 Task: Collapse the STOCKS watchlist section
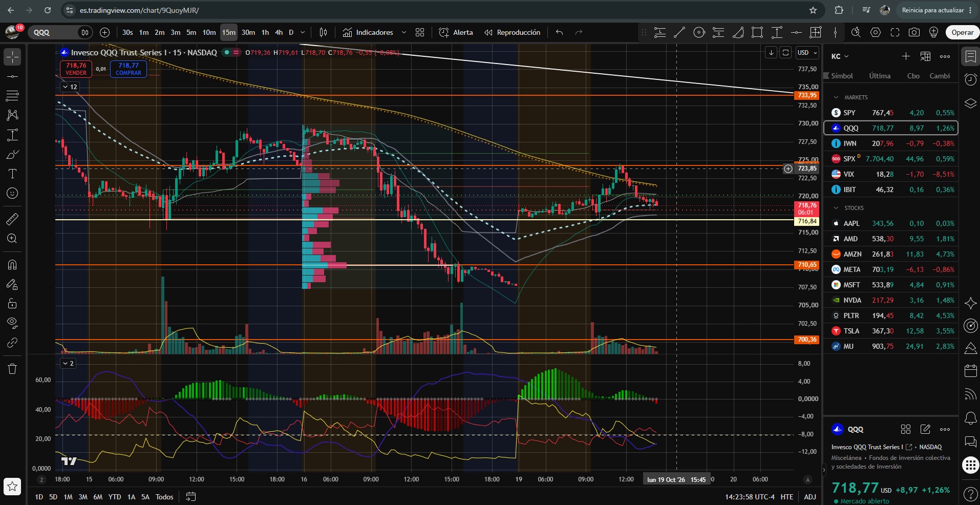(x=836, y=208)
